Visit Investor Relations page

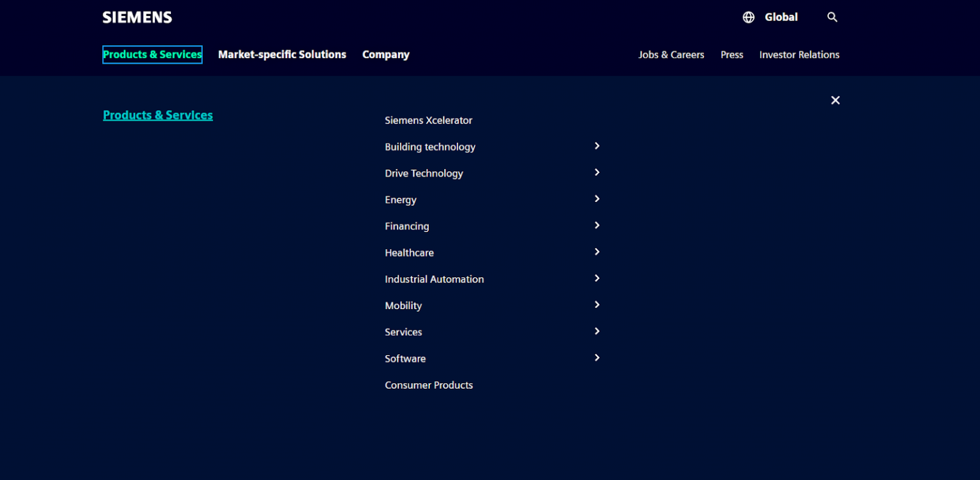tap(799, 55)
